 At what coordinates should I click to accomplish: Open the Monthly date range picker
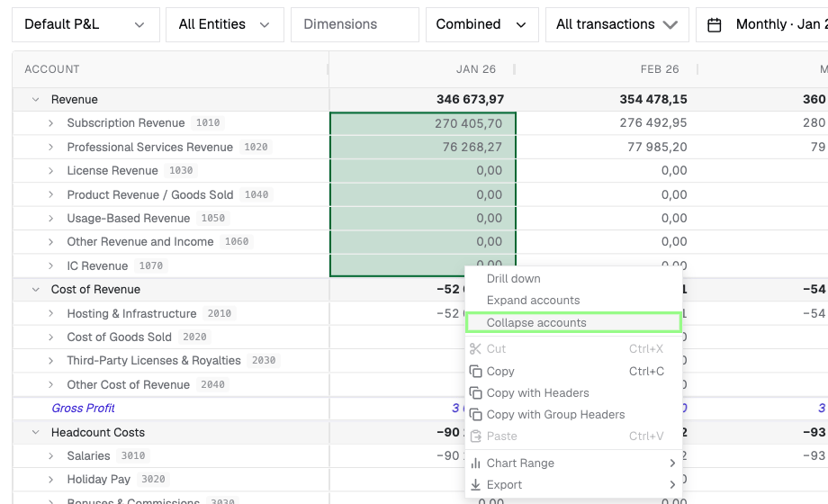coord(762,25)
